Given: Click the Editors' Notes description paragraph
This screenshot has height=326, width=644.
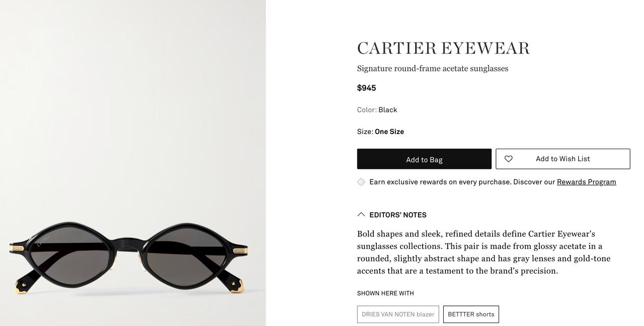Looking at the screenshot, I should coord(484,252).
